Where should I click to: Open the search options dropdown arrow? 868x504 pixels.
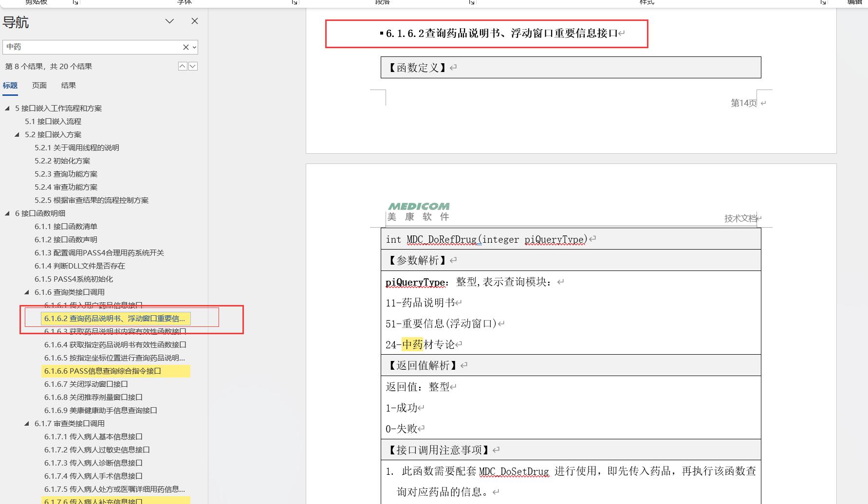click(194, 47)
